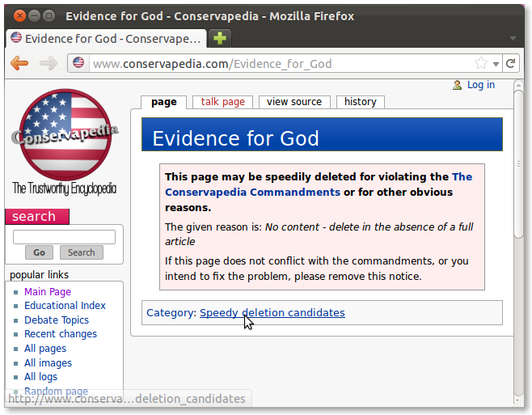The width and height of the screenshot is (532, 415).
Task: Open Educational Index link
Action: 65,306
